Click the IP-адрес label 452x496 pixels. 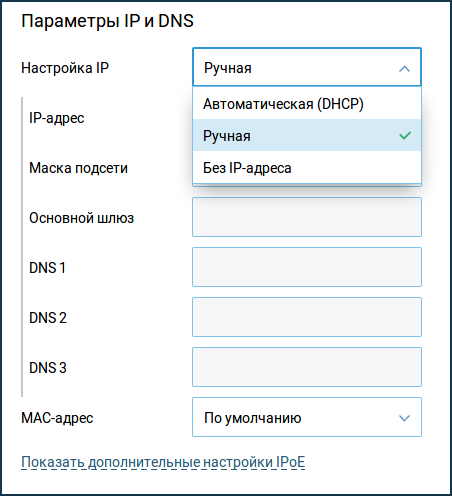(x=57, y=118)
